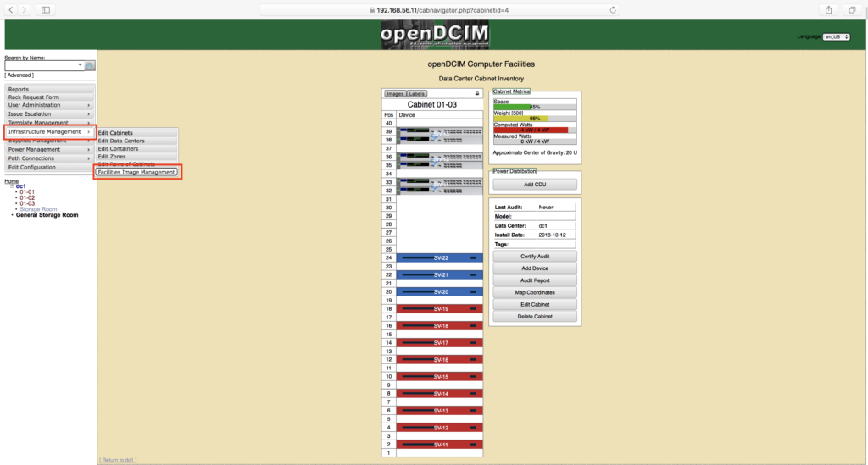
Task: Open the Reports menu item
Action: [49, 89]
